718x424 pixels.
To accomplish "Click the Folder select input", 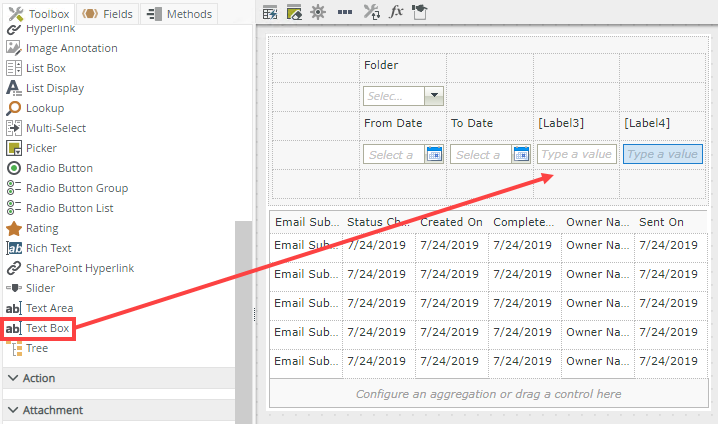I will pos(394,96).
